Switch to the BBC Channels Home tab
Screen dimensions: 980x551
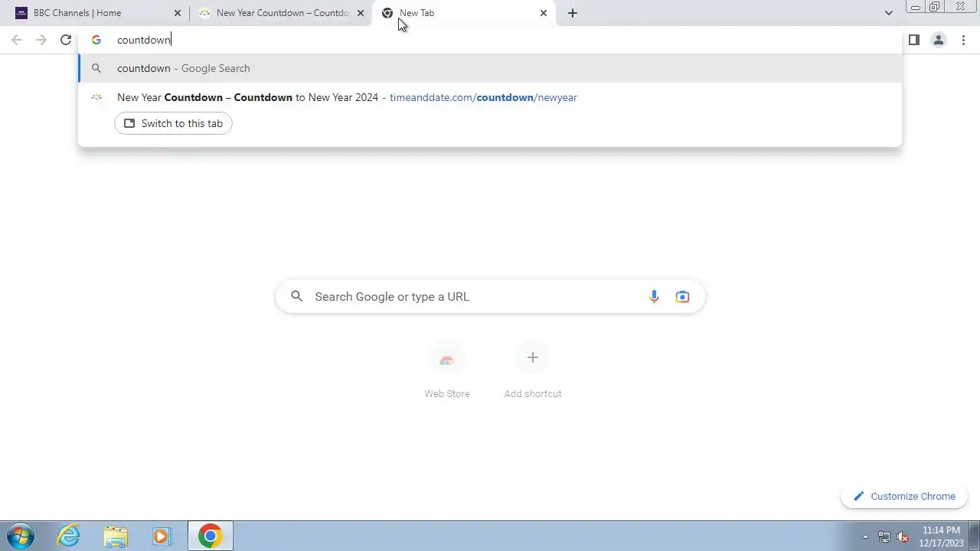pos(99,13)
